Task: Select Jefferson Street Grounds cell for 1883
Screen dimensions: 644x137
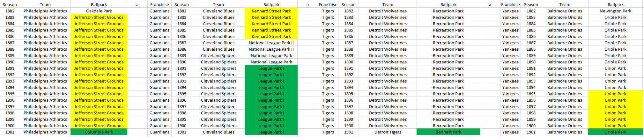Action: pyautogui.click(x=99, y=17)
